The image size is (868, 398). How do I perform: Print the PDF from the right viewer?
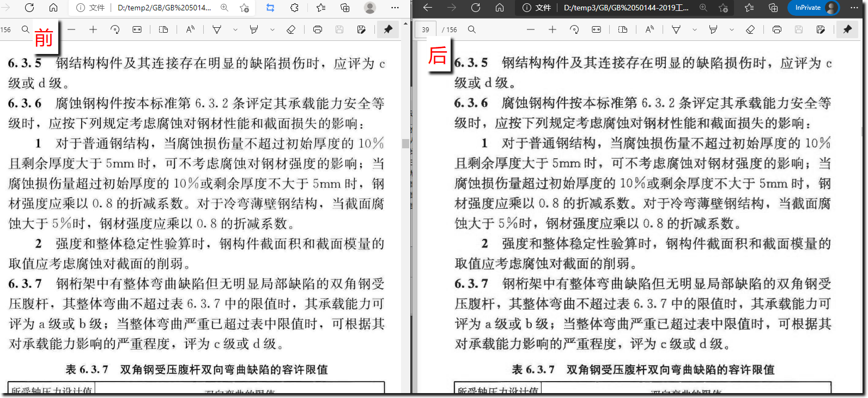[x=777, y=29]
